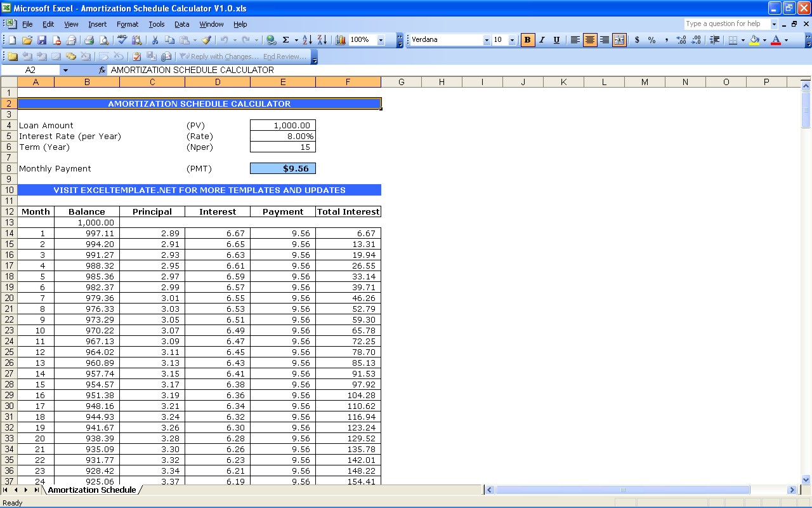This screenshot has height=508, width=812.
Task: Open the Name Box dropdown arrow
Action: pyautogui.click(x=65, y=70)
